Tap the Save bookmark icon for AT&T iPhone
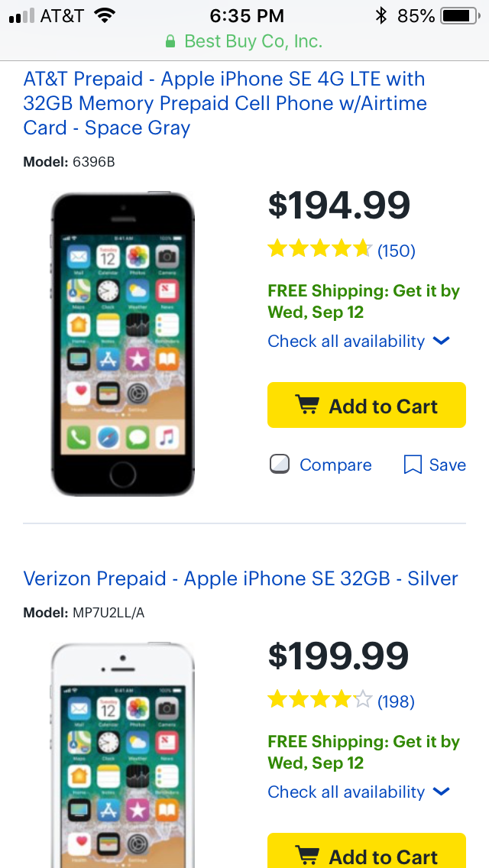The height and width of the screenshot is (868, 489). pyautogui.click(x=413, y=465)
